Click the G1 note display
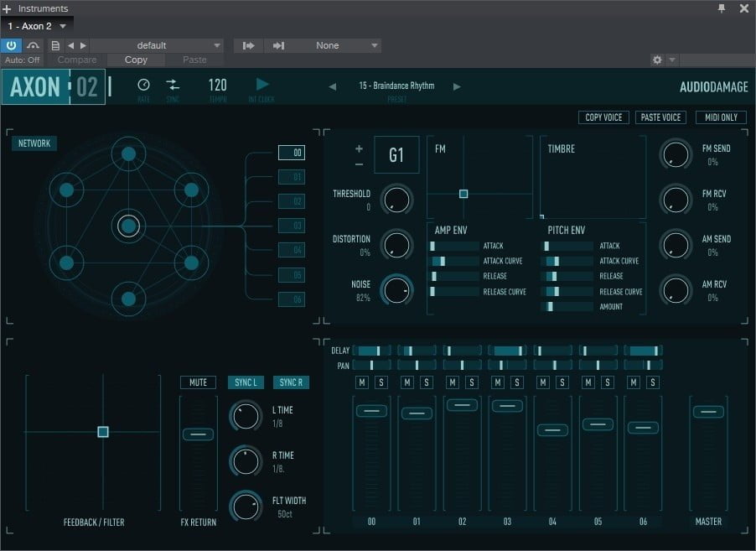 [x=396, y=155]
